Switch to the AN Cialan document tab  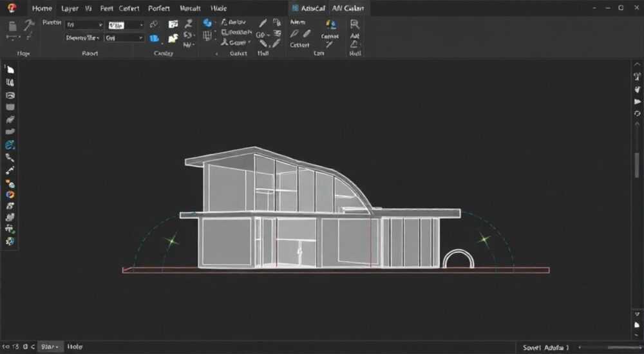[x=348, y=8]
